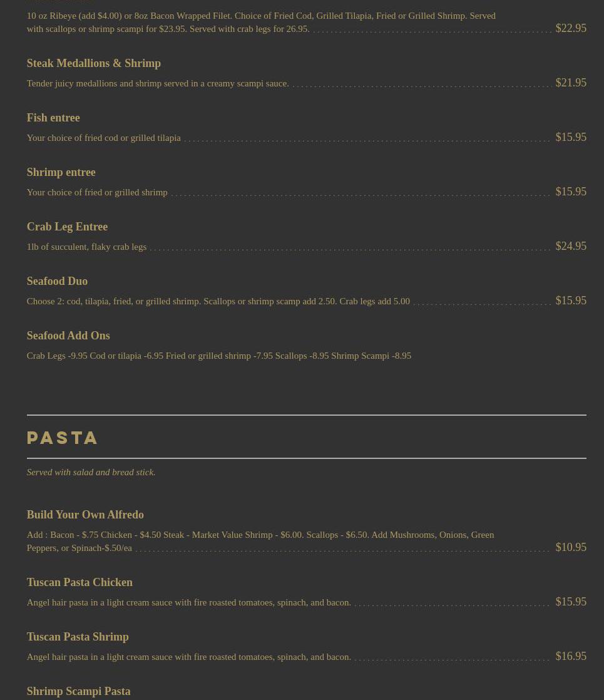Screen dimensions: 604x700
Task: Click the Tuscan Pasta Shrimp title
Action: tap(78, 637)
